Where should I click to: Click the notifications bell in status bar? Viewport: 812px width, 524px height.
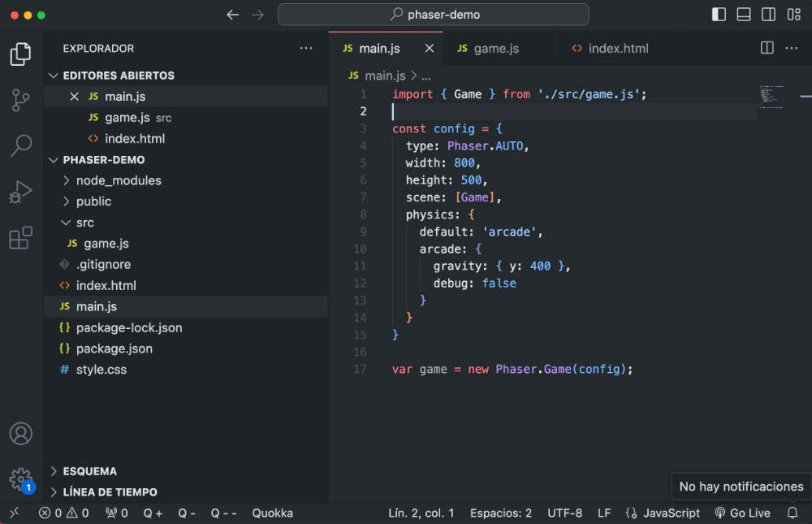click(793, 513)
